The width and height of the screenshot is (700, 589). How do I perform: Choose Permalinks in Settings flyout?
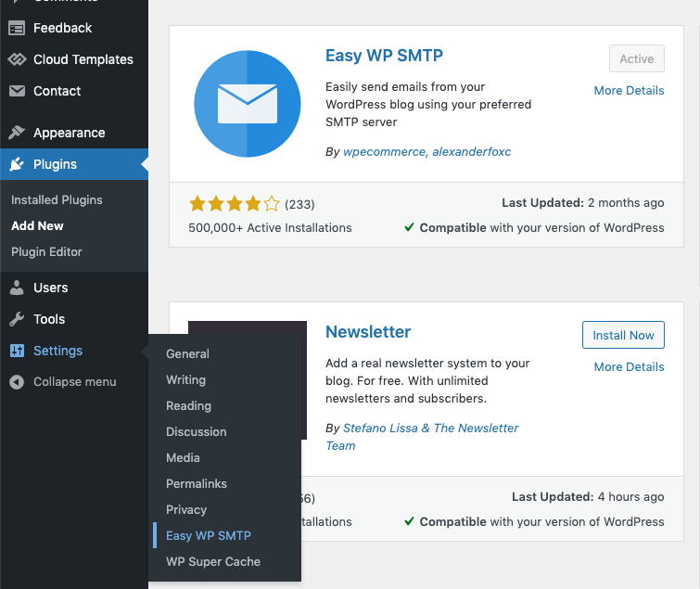point(197,483)
